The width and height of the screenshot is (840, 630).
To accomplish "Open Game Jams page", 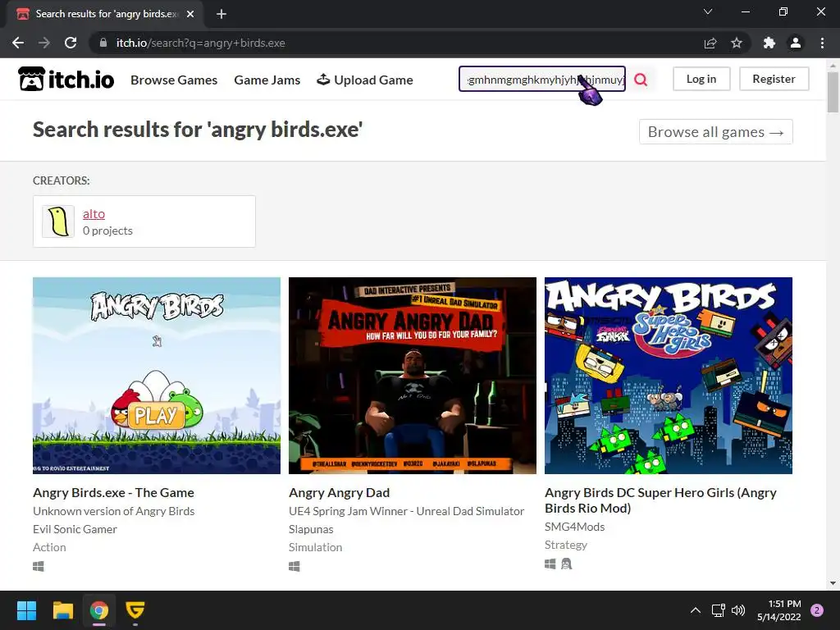I will [267, 80].
